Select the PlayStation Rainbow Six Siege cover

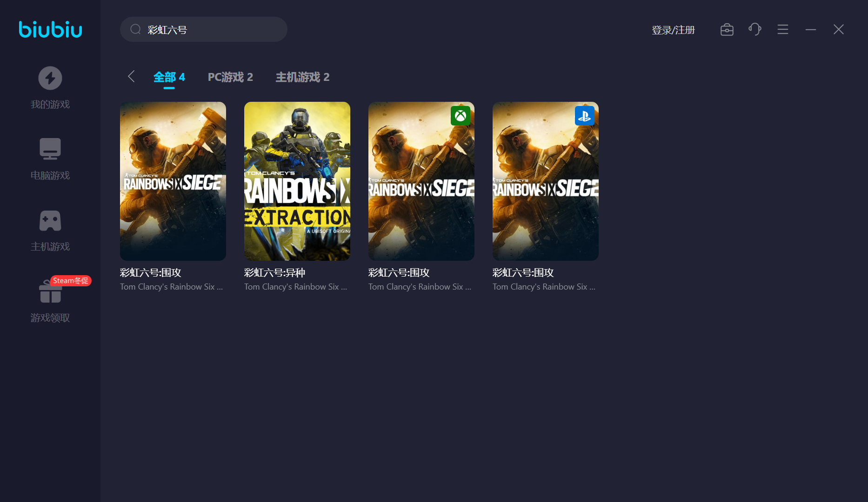[x=546, y=181]
